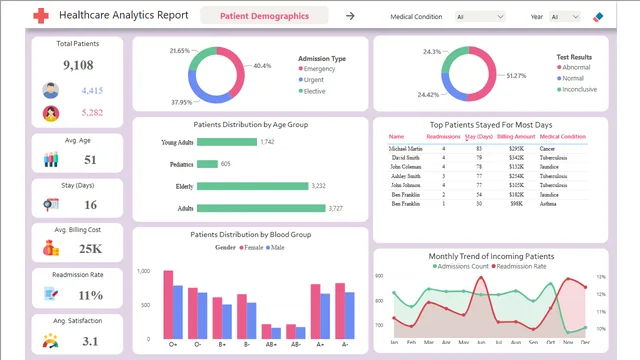Click the John Johnson table row
640x360 pixels.
487,185
